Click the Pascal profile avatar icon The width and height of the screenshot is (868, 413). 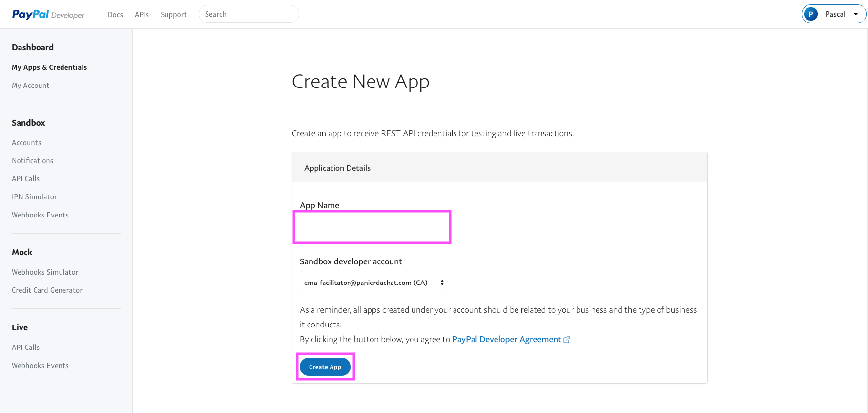811,14
